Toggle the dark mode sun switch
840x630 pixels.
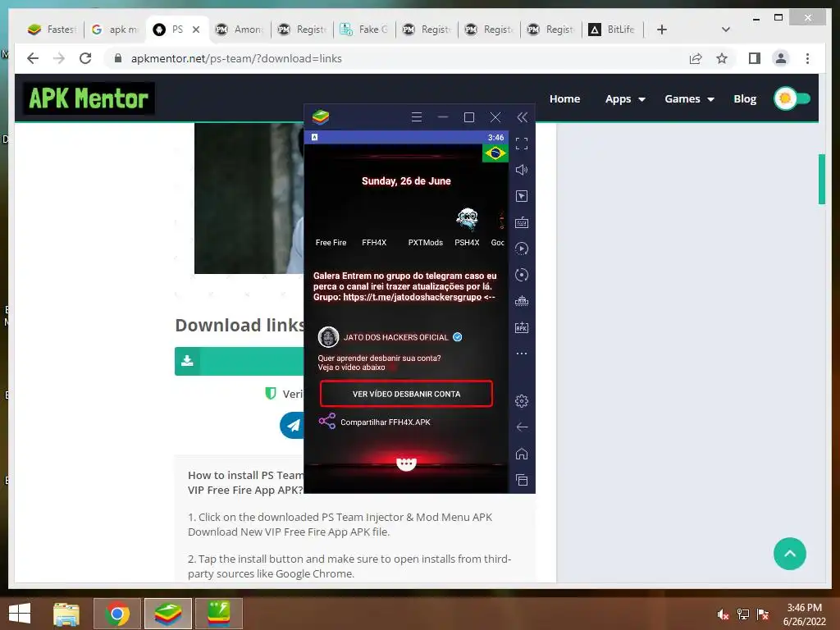(792, 98)
